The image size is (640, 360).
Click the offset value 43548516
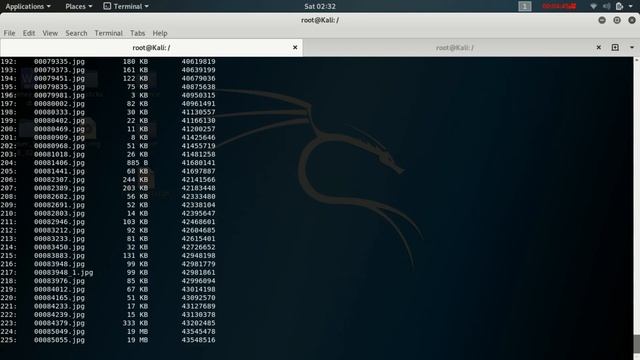(198, 340)
